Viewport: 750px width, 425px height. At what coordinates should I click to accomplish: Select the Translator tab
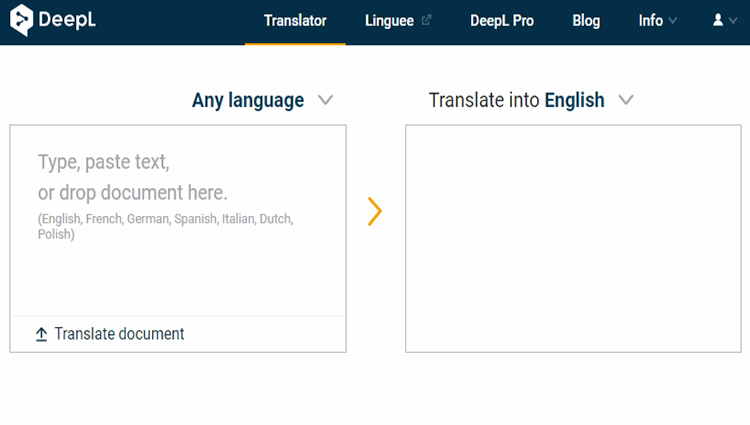tap(295, 21)
